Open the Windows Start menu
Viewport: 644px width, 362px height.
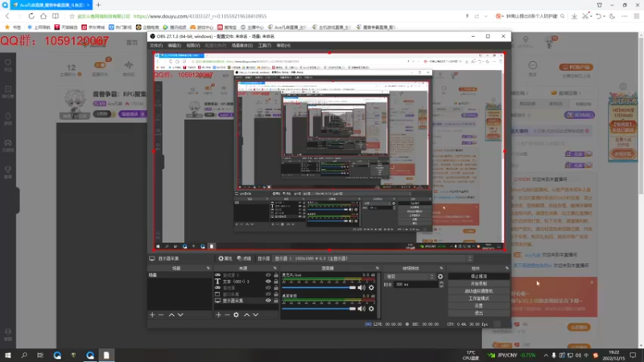pos(8,355)
